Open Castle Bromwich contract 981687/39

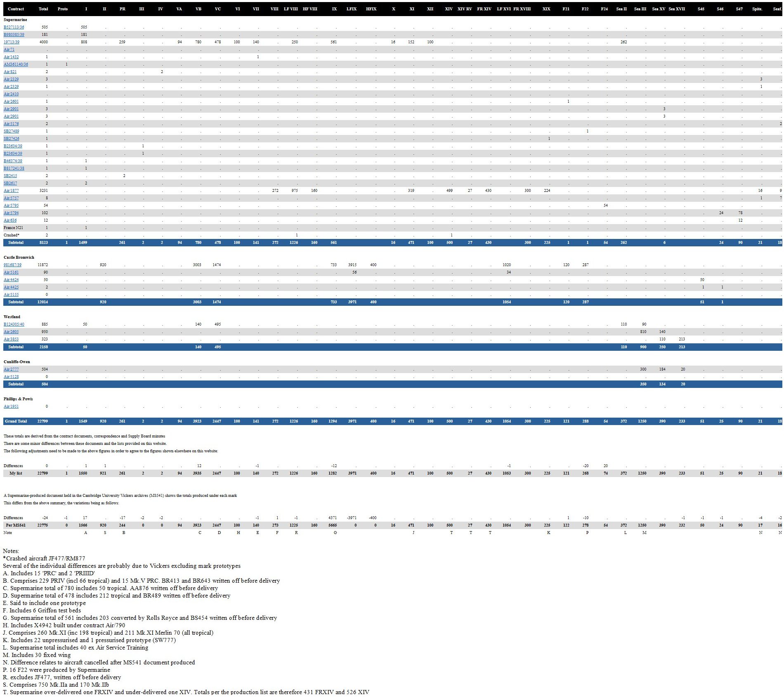[12, 265]
